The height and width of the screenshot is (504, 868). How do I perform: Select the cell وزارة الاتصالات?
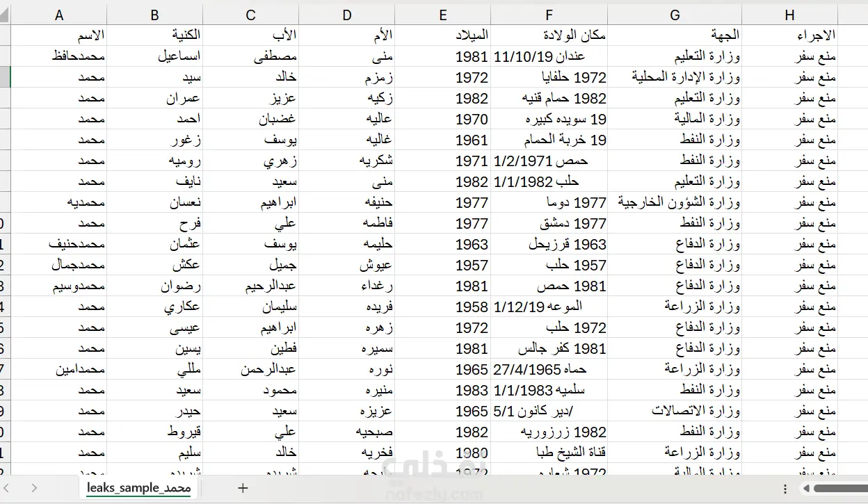coord(675,411)
